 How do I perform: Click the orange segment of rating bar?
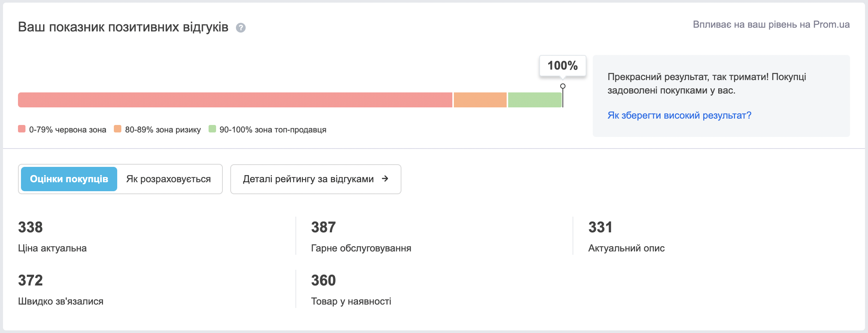point(480,100)
